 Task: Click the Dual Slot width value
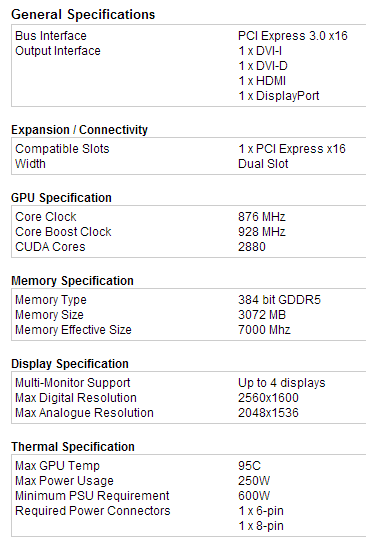pos(263,164)
